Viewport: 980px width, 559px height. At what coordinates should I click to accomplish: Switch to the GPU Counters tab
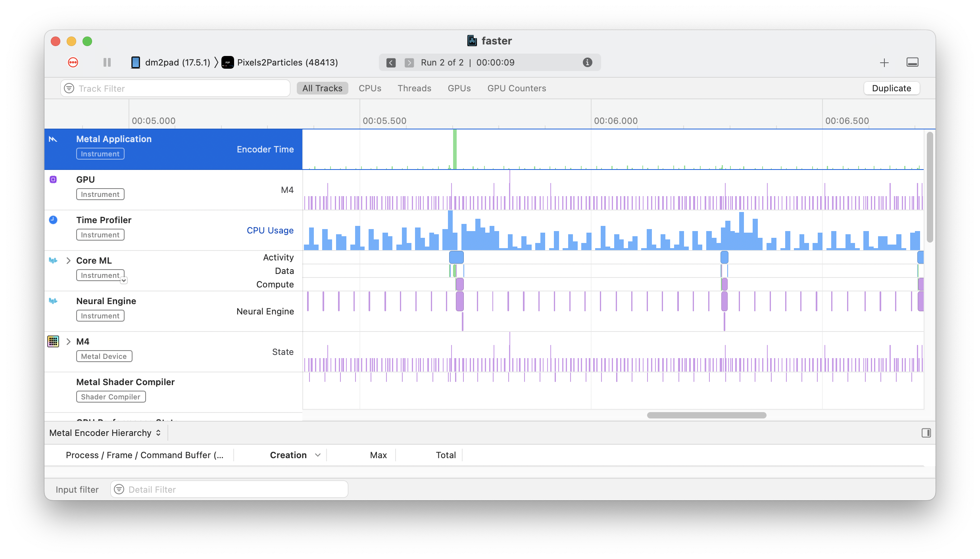point(517,88)
